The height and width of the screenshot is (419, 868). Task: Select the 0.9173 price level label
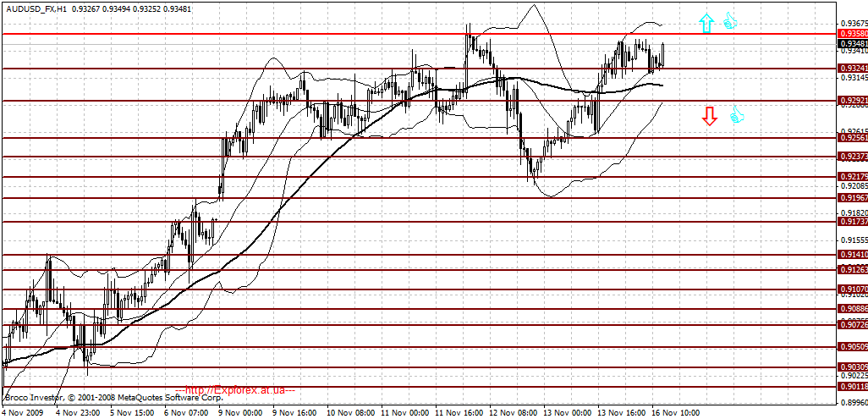click(853, 222)
